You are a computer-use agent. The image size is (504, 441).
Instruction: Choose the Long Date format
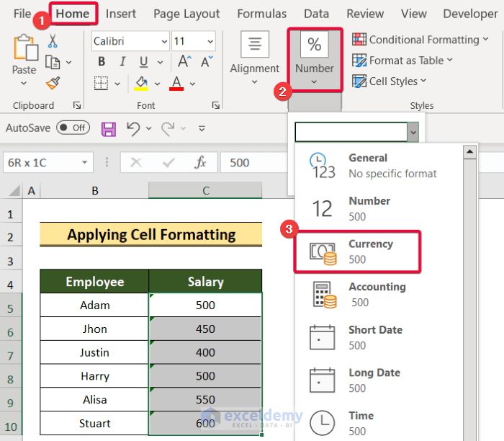pos(379,380)
